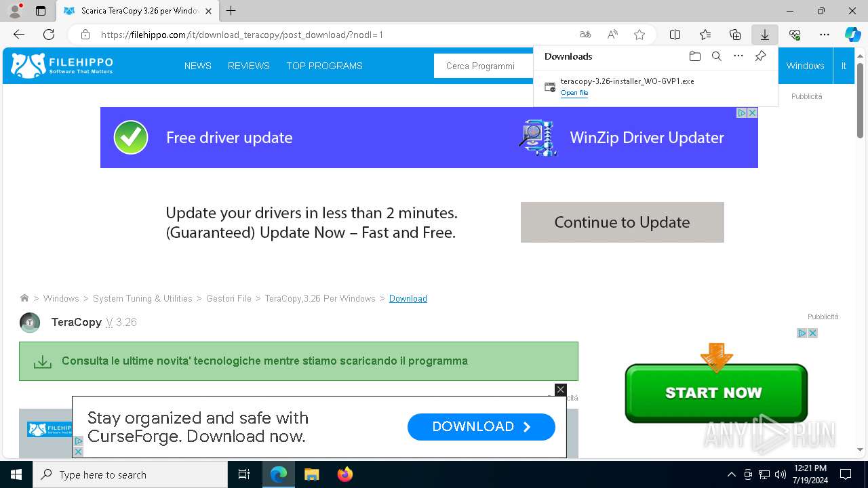Open the translate page icon in address bar
The width and height of the screenshot is (868, 488).
click(x=585, y=35)
